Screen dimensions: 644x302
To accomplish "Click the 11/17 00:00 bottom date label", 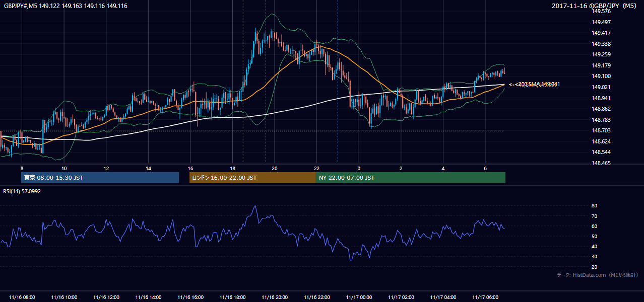I will [359, 297].
